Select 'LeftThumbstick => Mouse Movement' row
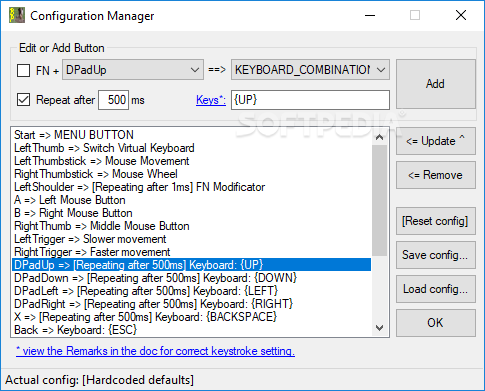Image resolution: width=485 pixels, height=391 pixels. click(191, 161)
